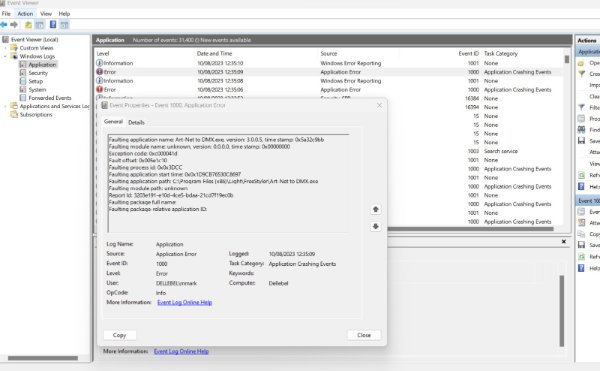The height and width of the screenshot is (371, 600).
Task: Toggle Show/Hide Action Pane toolbar icon
Action: coord(64,25)
